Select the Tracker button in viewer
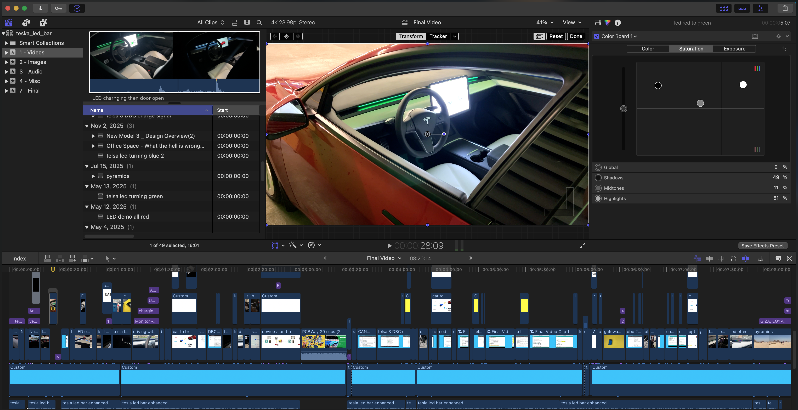 click(438, 36)
